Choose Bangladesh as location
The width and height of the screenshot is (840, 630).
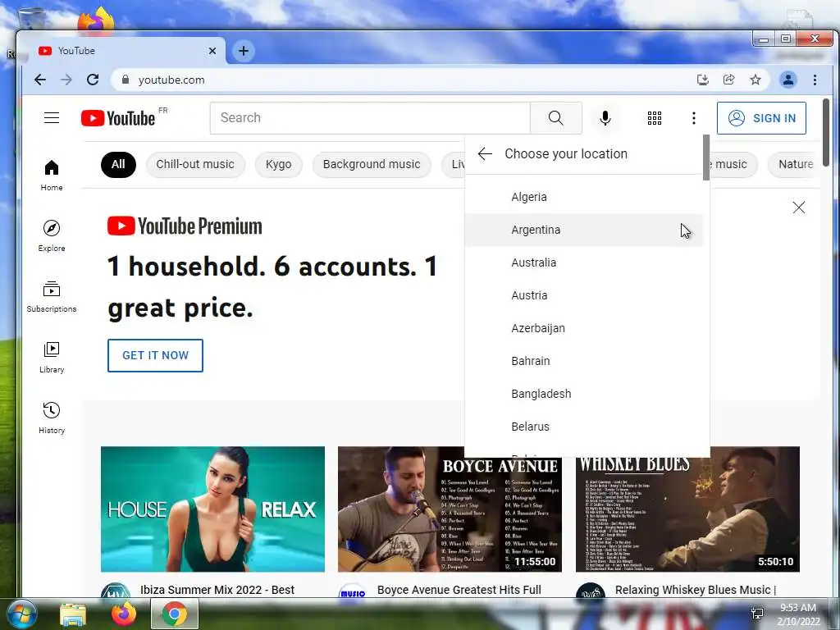[x=584, y=394]
